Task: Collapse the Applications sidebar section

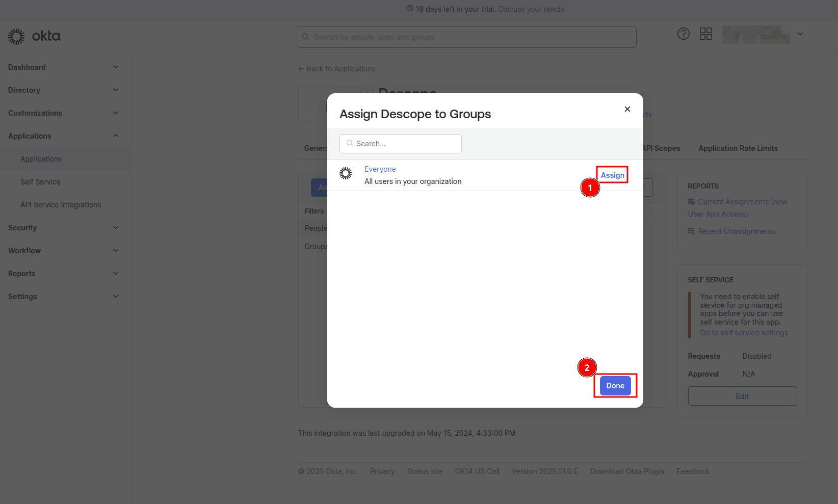Action: tap(116, 136)
